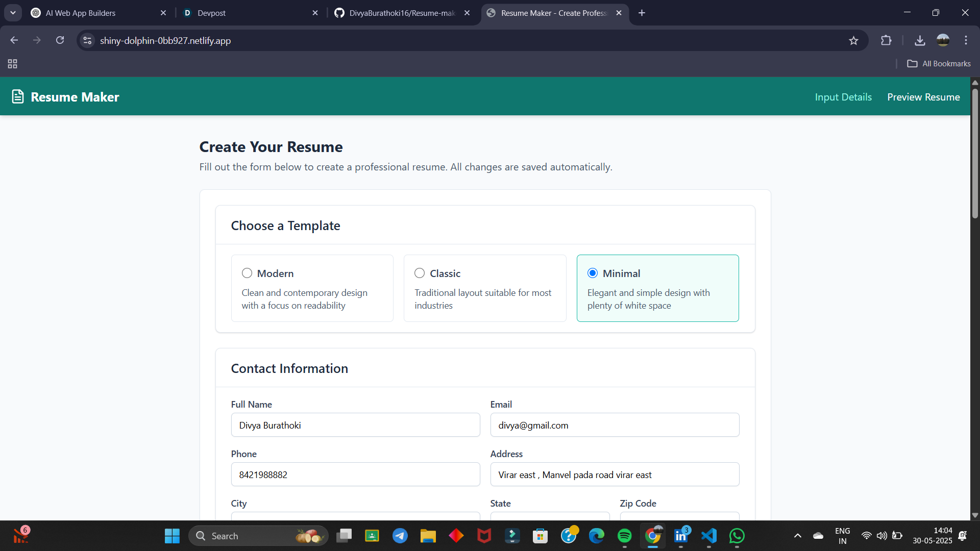The height and width of the screenshot is (551, 980).
Task: Expand the tab search dropdown arrow
Action: pyautogui.click(x=13, y=13)
